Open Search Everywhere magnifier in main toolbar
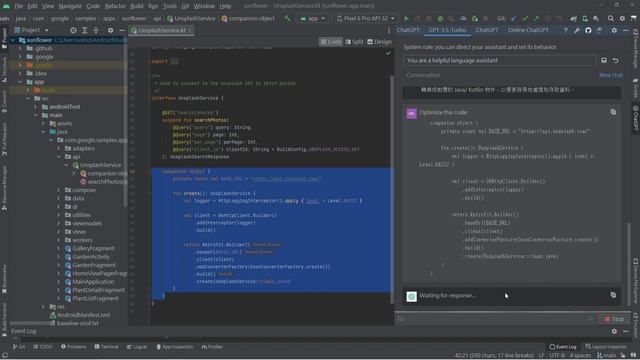This screenshot has width=640, height=360. coord(611,18)
